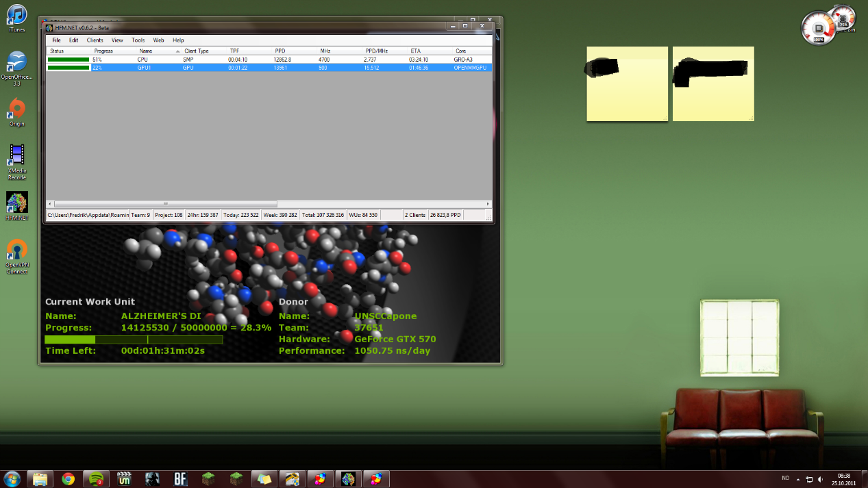Open Spotify from the taskbar
The width and height of the screenshot is (868, 488).
point(96,478)
